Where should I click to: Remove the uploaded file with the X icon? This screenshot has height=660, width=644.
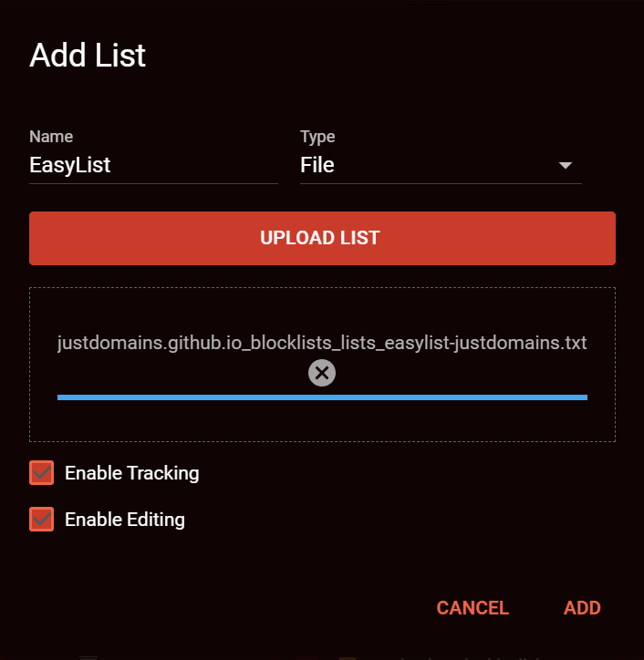click(x=322, y=373)
